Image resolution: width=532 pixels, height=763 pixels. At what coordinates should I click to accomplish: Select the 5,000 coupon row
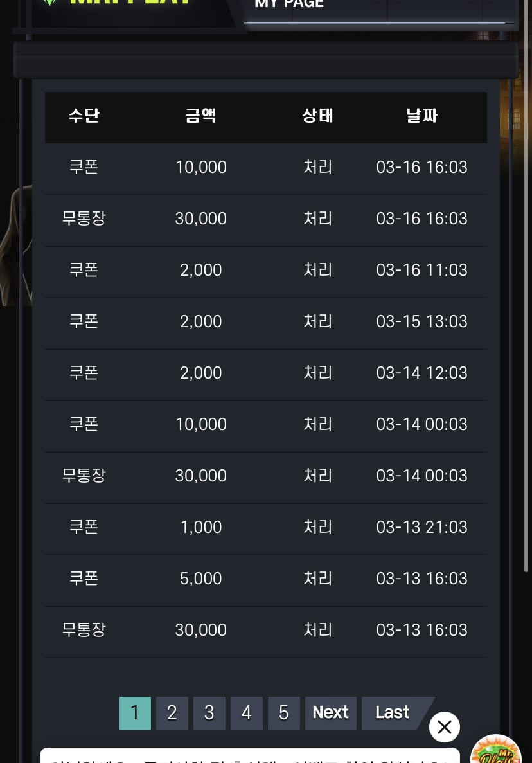click(x=266, y=578)
